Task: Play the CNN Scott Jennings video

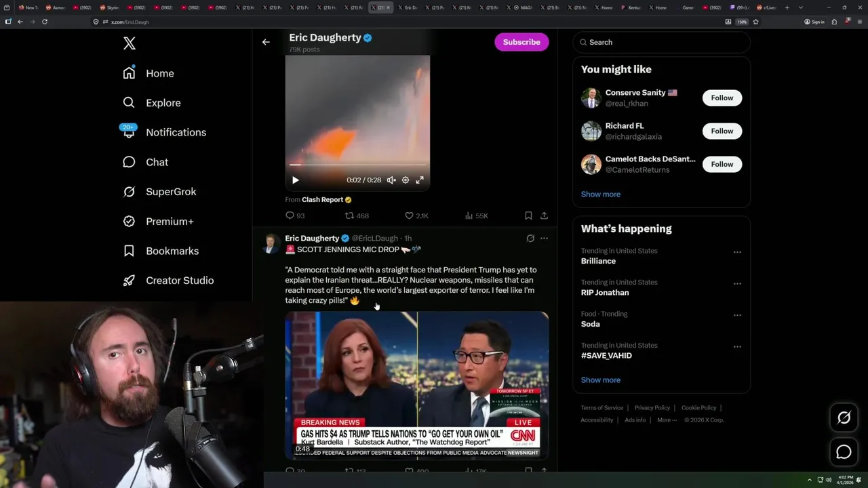Action: click(x=416, y=385)
